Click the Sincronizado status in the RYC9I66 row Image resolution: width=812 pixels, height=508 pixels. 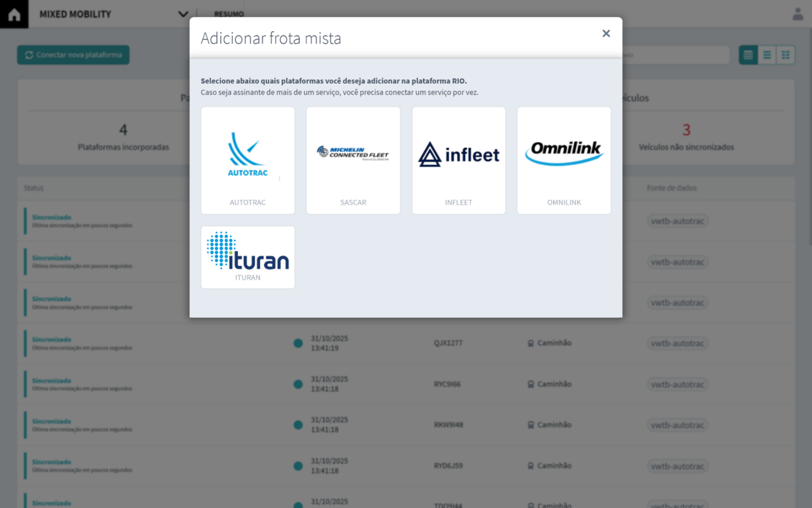[x=51, y=381]
